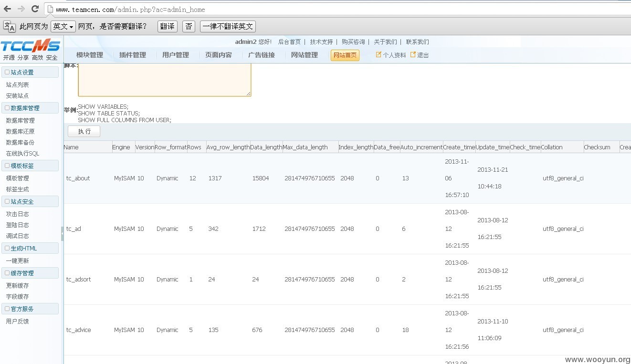The image size is (631, 364).
Task: Open 安装站点 in sidebar
Action: 18,96
